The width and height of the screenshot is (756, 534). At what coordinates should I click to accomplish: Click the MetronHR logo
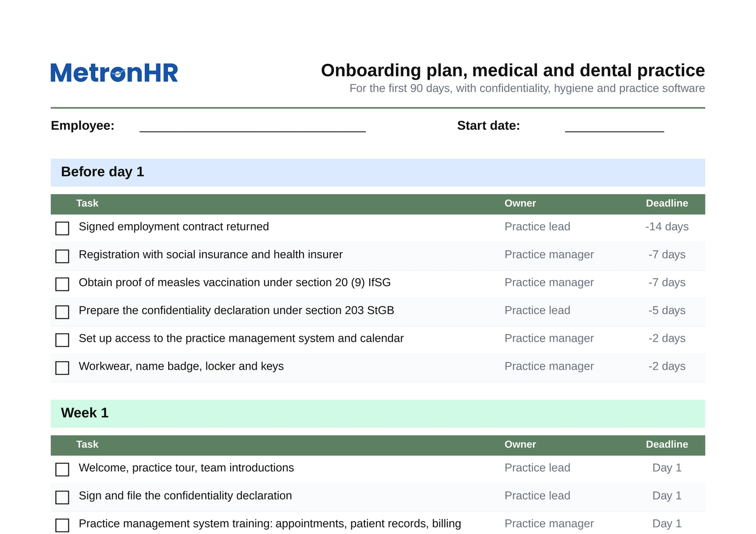pos(114,73)
